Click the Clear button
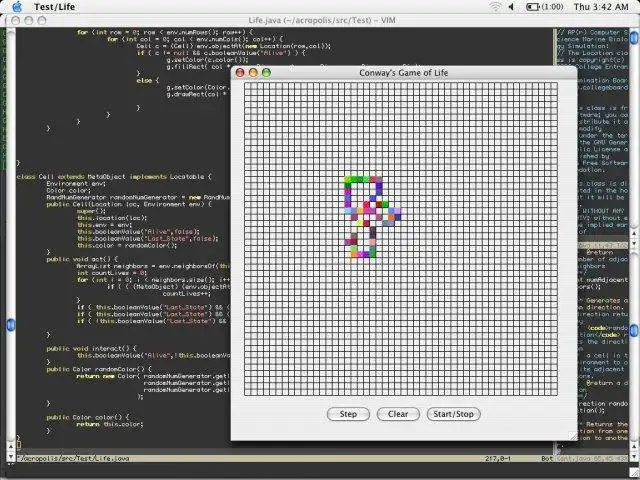 398,414
